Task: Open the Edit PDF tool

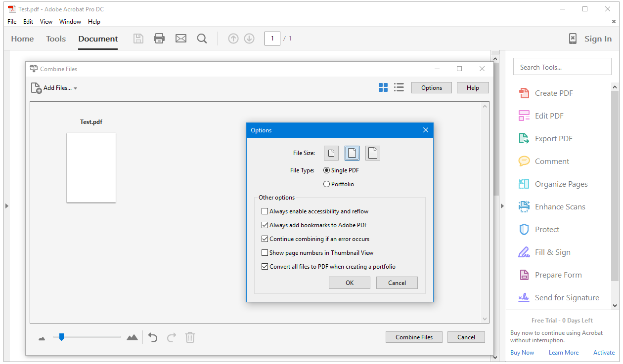Action: click(x=541, y=116)
